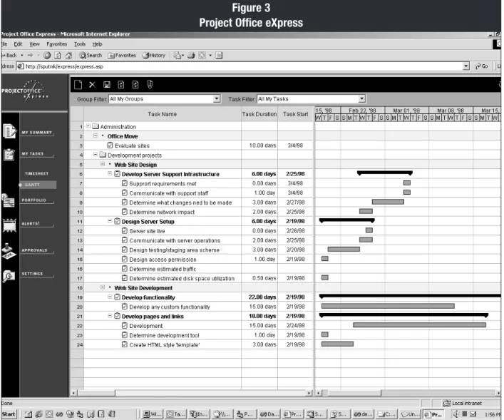Click the volume icon in system tray
This screenshot has height=420, width=504.
coord(456,414)
